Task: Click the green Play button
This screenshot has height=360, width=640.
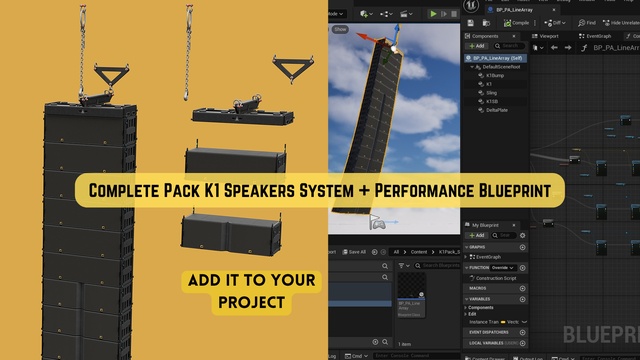Action: tap(433, 14)
